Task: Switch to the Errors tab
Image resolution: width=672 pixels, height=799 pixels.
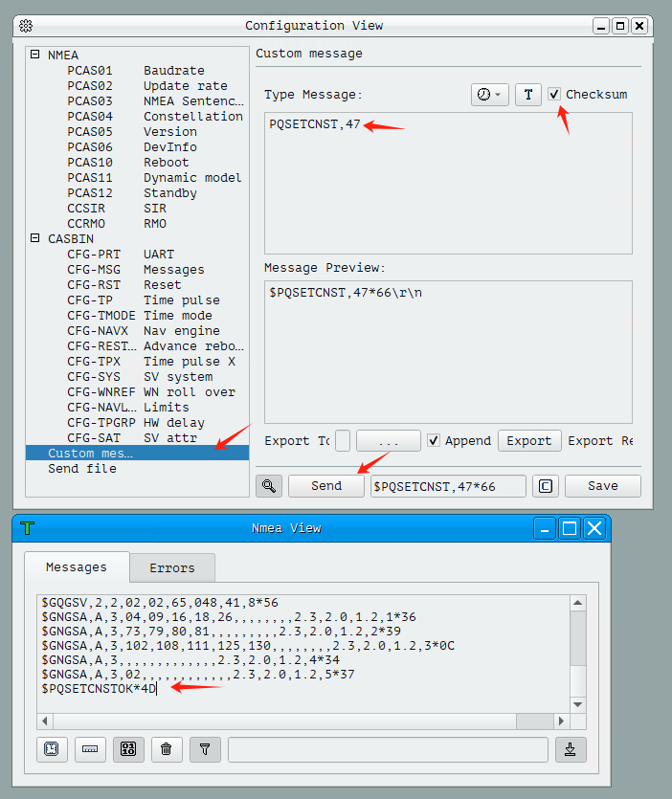Action: point(171,567)
